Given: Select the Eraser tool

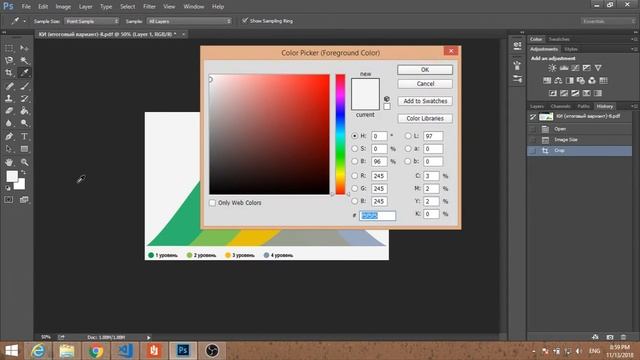Looking at the screenshot, I should 9,111.
